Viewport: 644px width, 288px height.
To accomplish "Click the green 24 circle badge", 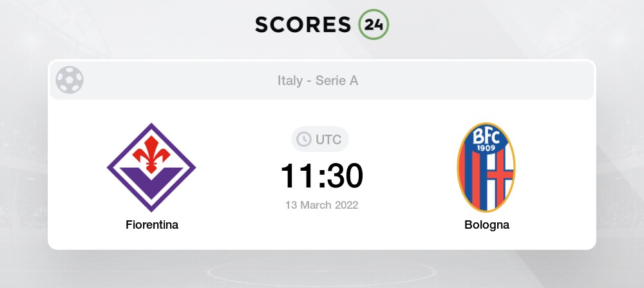I will click(x=373, y=24).
